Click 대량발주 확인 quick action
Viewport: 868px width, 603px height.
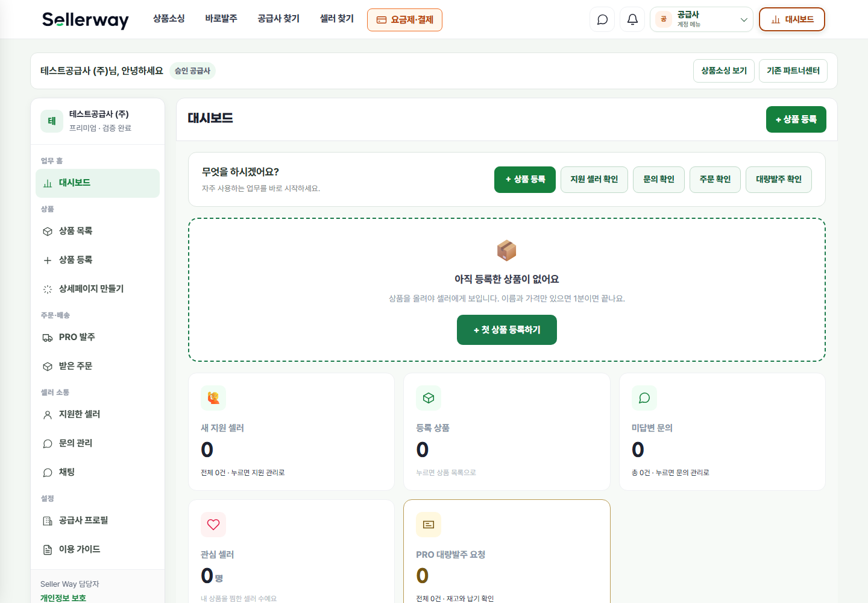click(779, 180)
